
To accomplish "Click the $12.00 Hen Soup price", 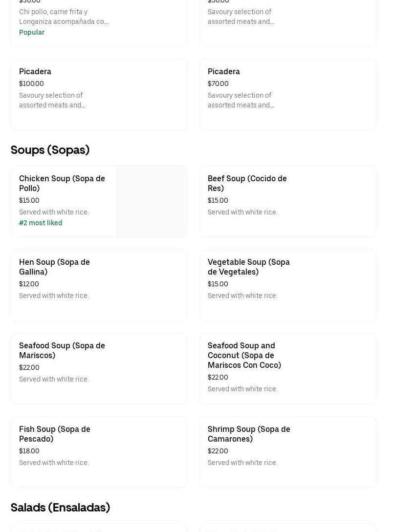I will click(x=29, y=284).
